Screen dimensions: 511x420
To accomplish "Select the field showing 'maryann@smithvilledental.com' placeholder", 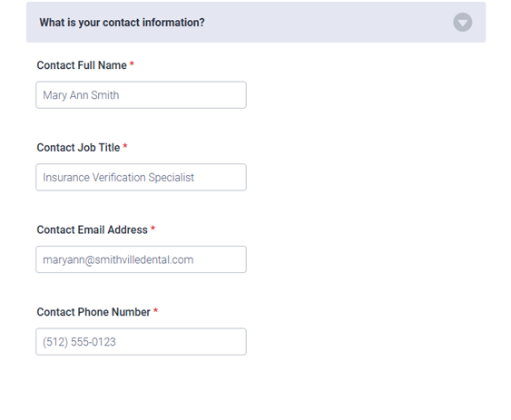I will pos(141,259).
